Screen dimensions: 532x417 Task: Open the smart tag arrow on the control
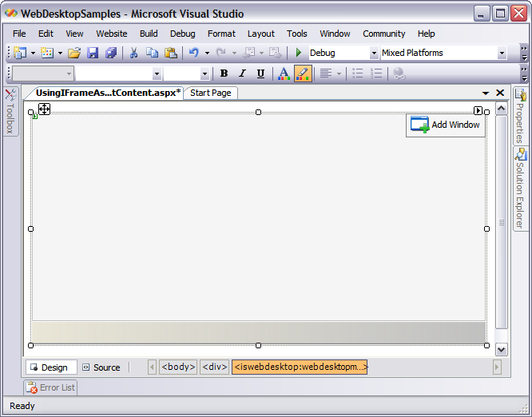click(478, 110)
